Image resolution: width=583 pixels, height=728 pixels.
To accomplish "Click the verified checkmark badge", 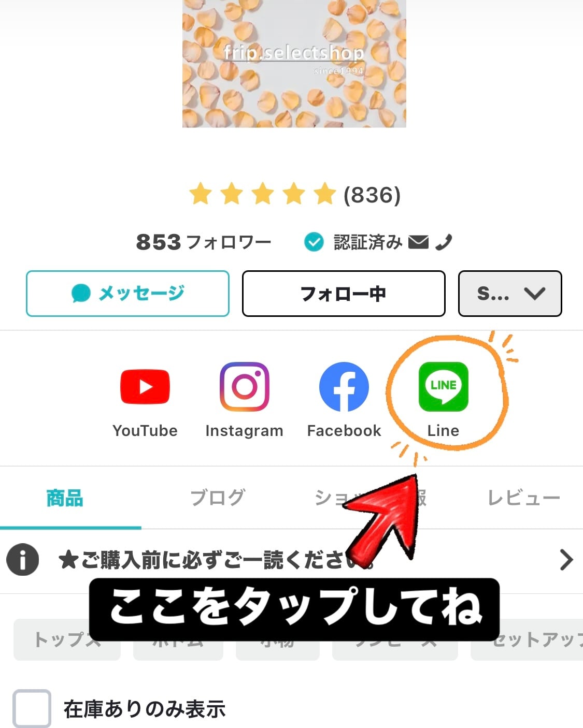I will [x=314, y=242].
